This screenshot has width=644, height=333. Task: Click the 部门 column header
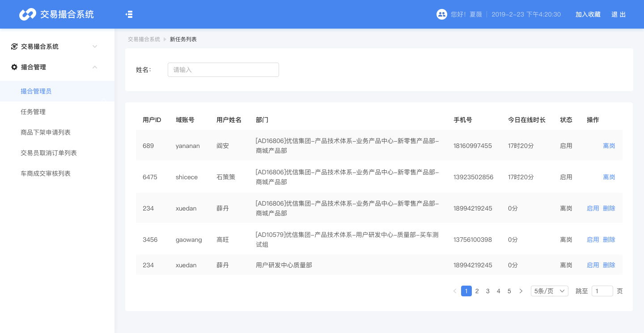pyautogui.click(x=262, y=120)
